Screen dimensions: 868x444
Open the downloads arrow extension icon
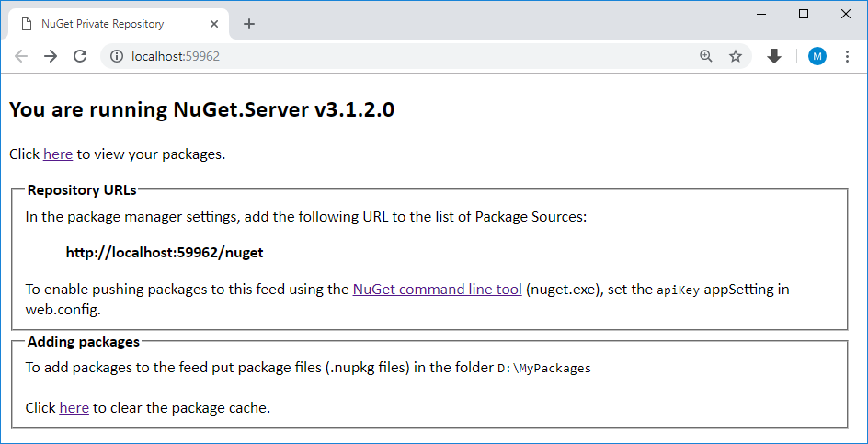tap(774, 56)
